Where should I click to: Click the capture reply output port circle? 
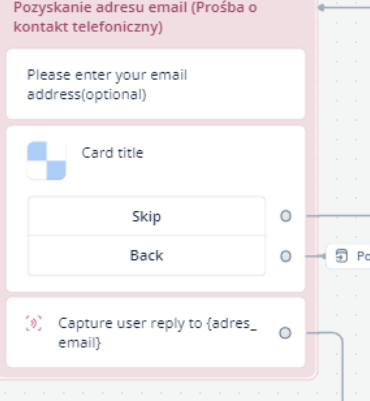coord(285,333)
